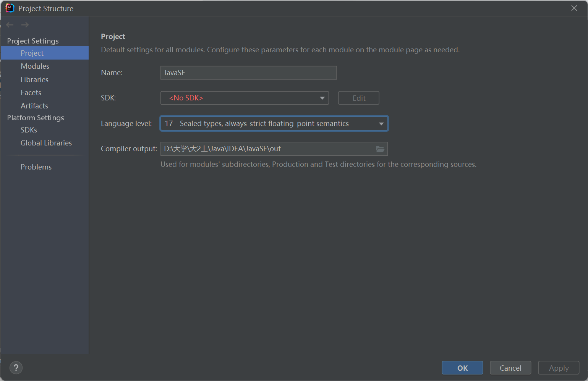
Task: Click the back navigation arrow
Action: [10, 25]
